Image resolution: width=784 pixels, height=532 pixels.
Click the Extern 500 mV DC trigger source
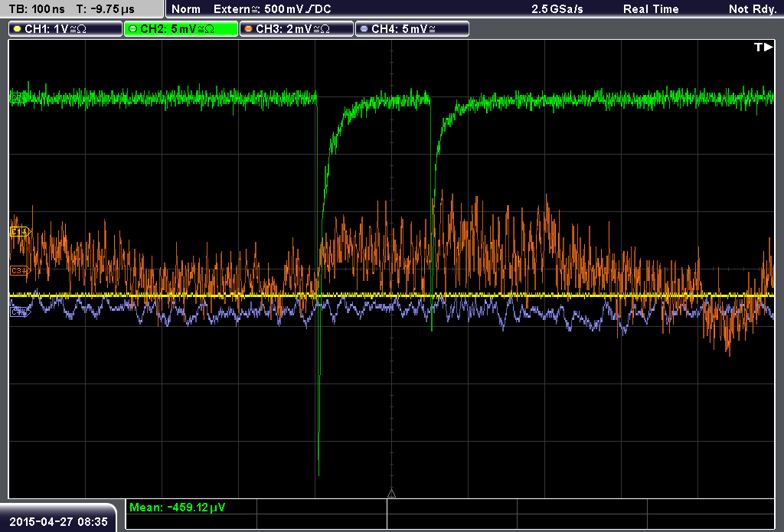point(272,9)
